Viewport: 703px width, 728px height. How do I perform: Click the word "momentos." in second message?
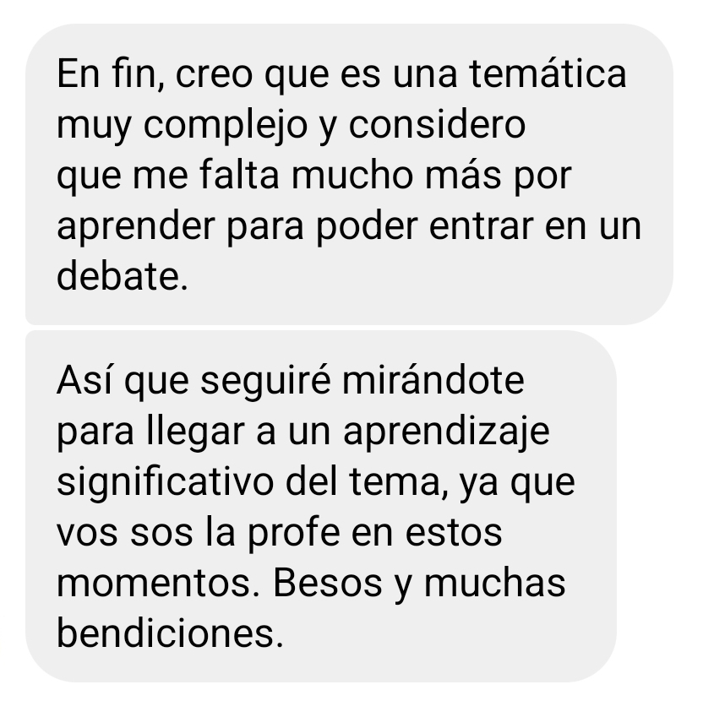pos(158,583)
